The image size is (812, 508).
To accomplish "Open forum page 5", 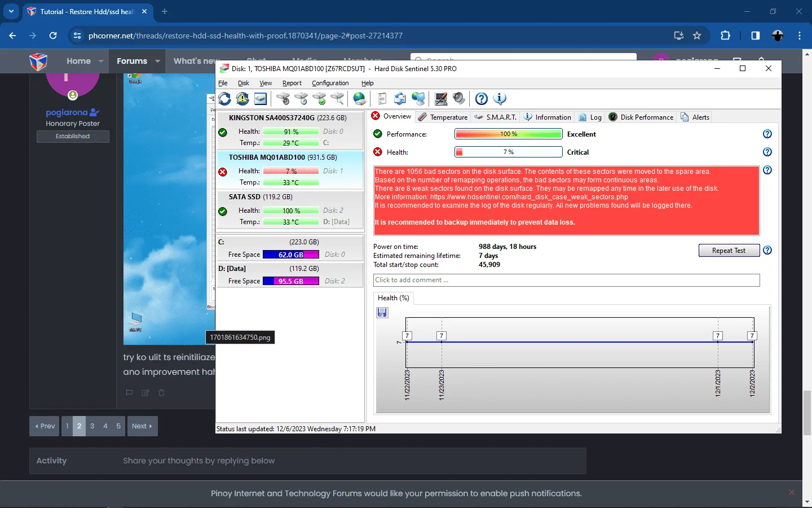I will tap(118, 426).
